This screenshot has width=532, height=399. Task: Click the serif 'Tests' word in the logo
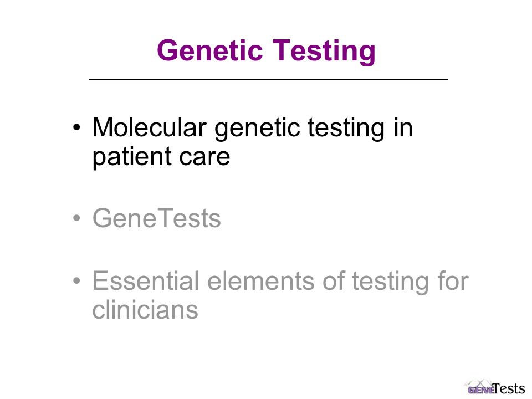[x=509, y=388]
